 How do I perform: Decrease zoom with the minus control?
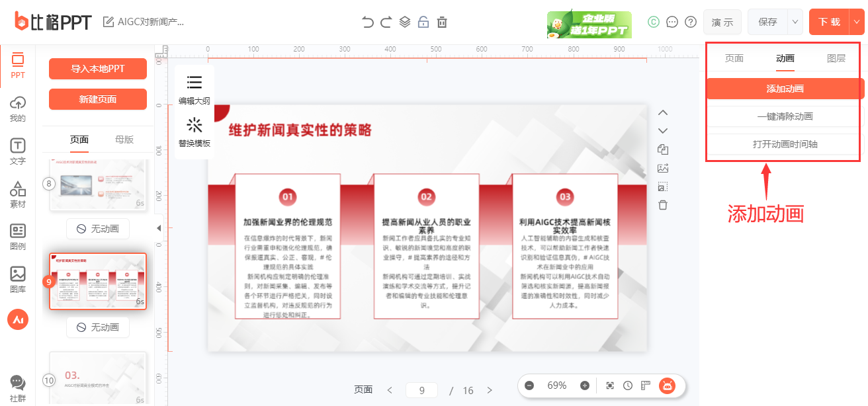[x=529, y=386]
